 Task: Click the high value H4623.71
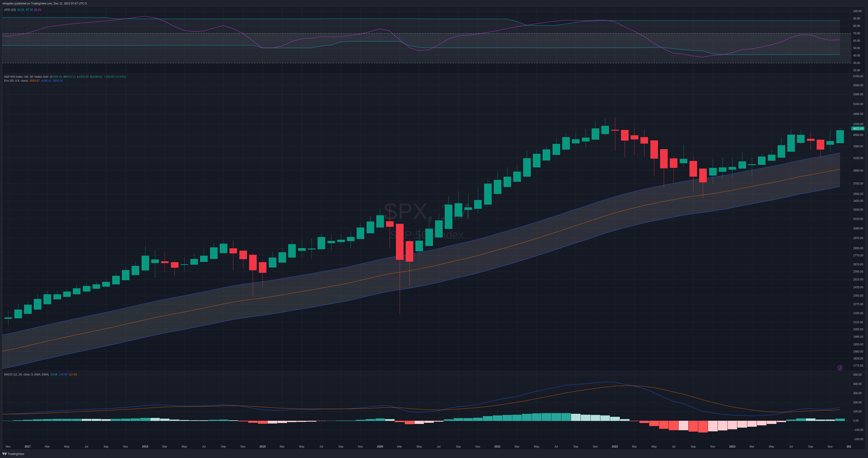pyautogui.click(x=69, y=77)
